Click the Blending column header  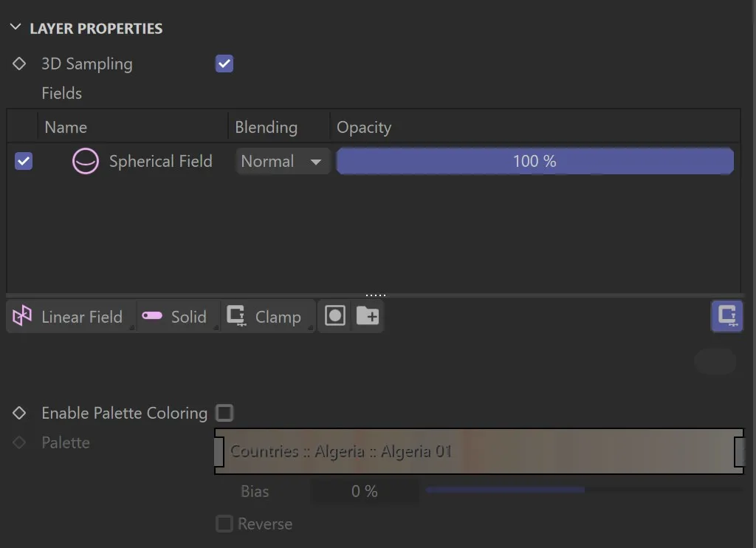pyautogui.click(x=266, y=127)
